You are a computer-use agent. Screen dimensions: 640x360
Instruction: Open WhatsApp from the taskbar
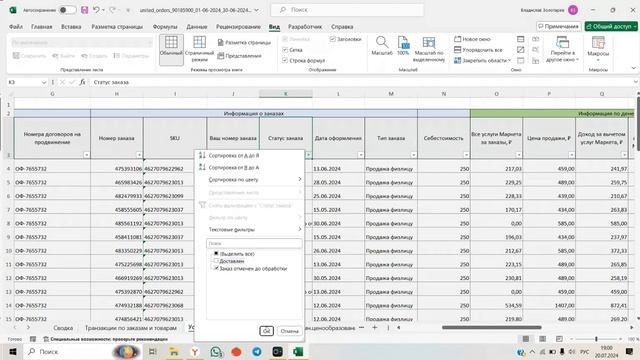(216, 351)
